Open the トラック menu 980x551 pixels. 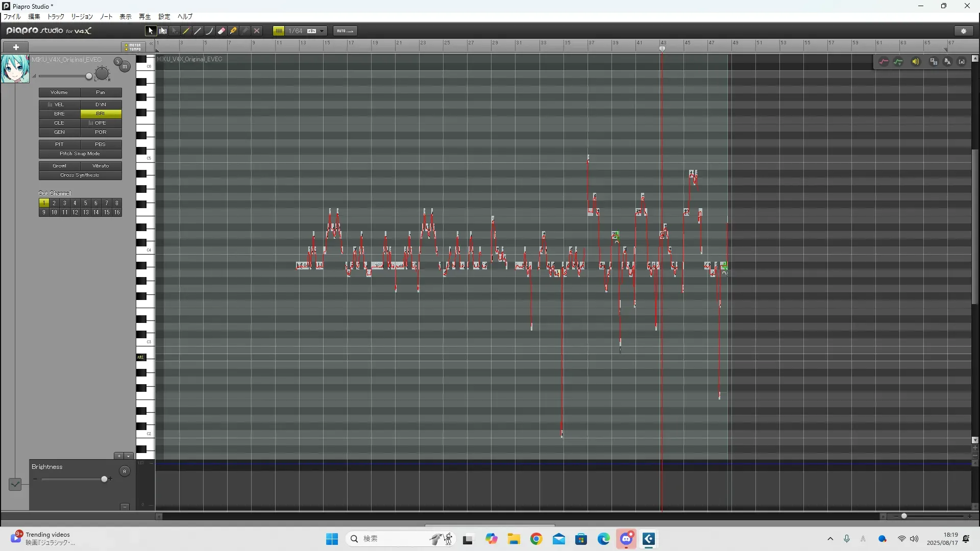(56, 17)
